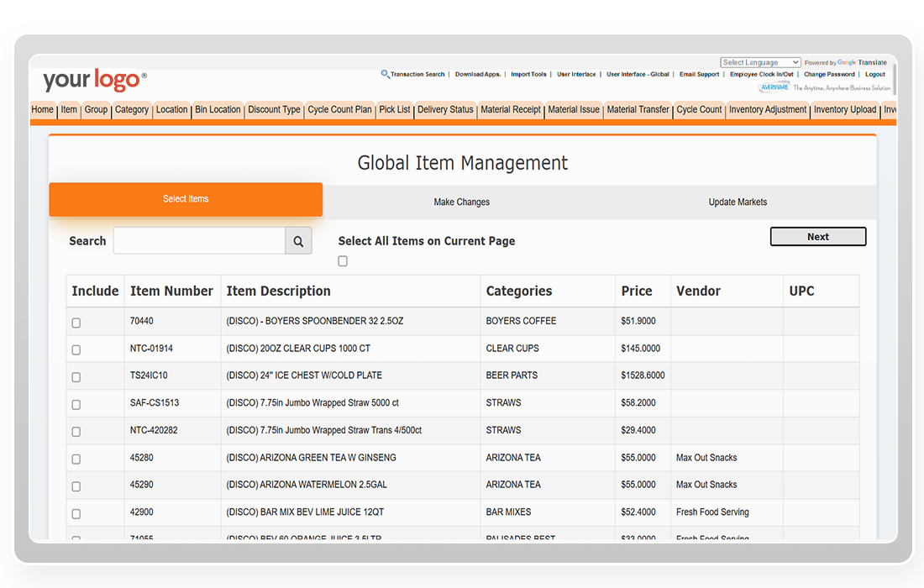
Task: Click the Logout link
Action: coord(875,74)
